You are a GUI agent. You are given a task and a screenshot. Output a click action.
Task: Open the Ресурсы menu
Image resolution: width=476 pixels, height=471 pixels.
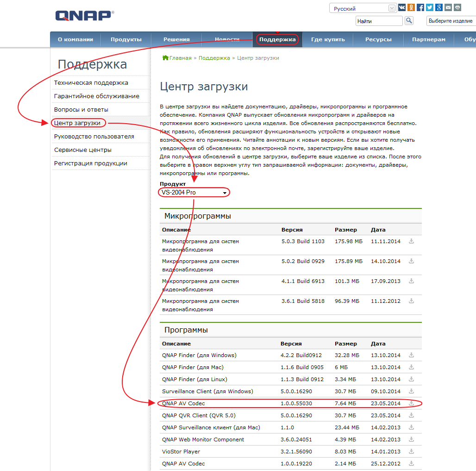pyautogui.click(x=378, y=39)
